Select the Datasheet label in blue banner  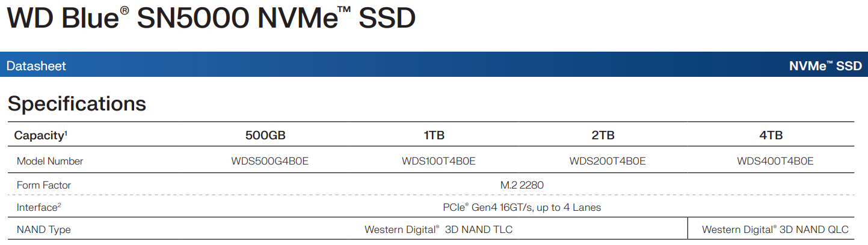pos(36,66)
